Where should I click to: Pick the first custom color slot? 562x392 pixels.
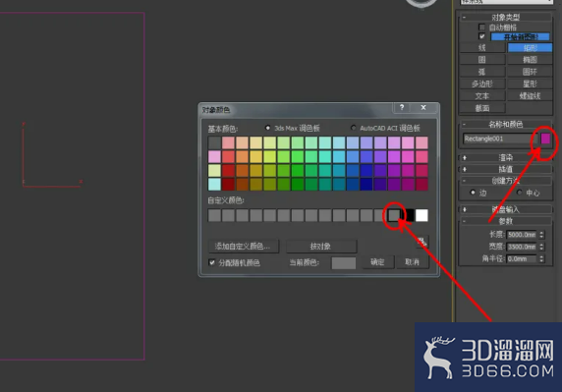[x=214, y=215]
